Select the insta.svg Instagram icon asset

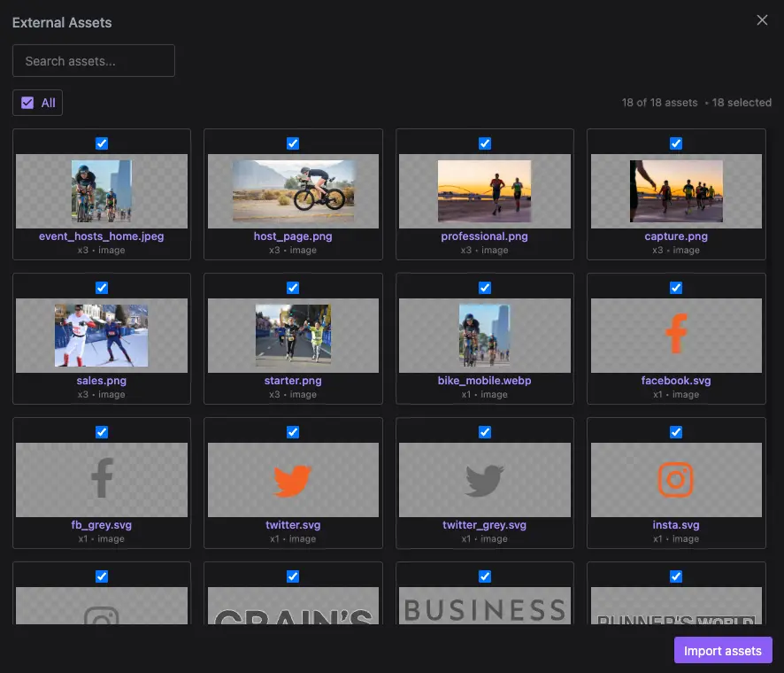tap(676, 480)
